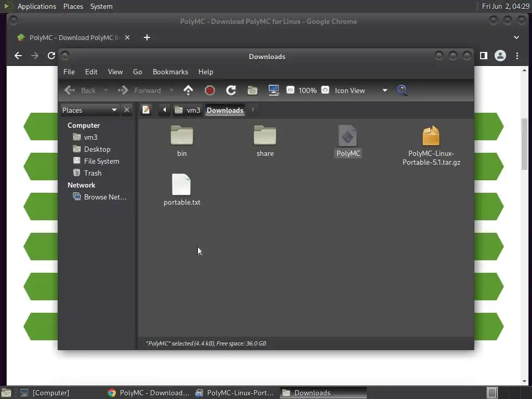The width and height of the screenshot is (532, 399).
Task: Select the portable.txt file icon
Action: pyautogui.click(x=181, y=184)
